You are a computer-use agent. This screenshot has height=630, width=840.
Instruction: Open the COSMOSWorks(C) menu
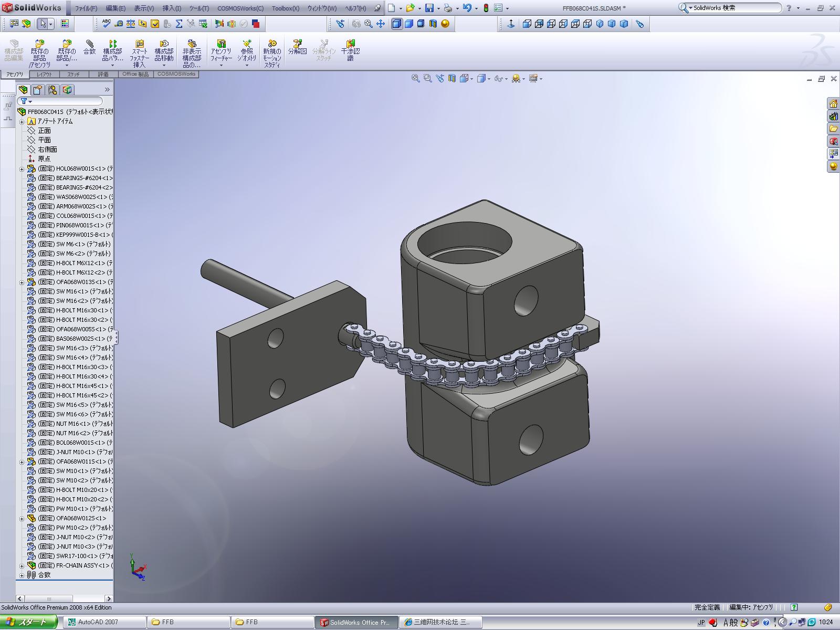click(x=240, y=8)
